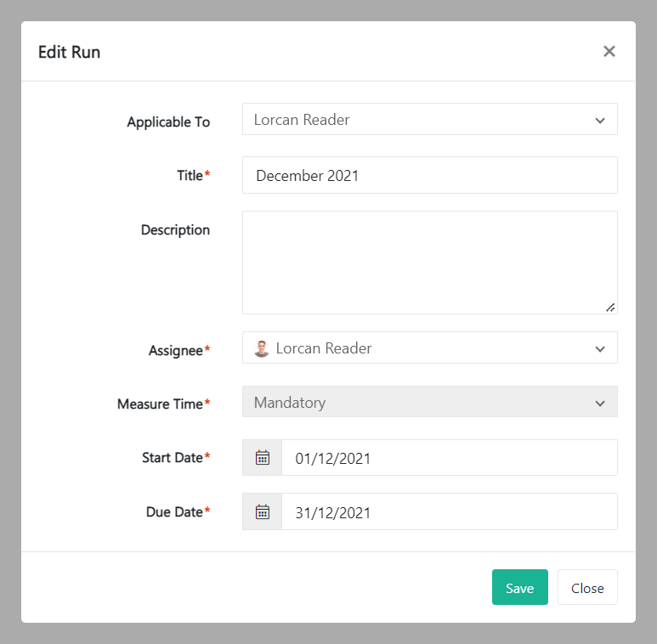Viewport: 657px width, 644px height.
Task: Dismiss the Edit Run dialog with X
Action: [609, 52]
